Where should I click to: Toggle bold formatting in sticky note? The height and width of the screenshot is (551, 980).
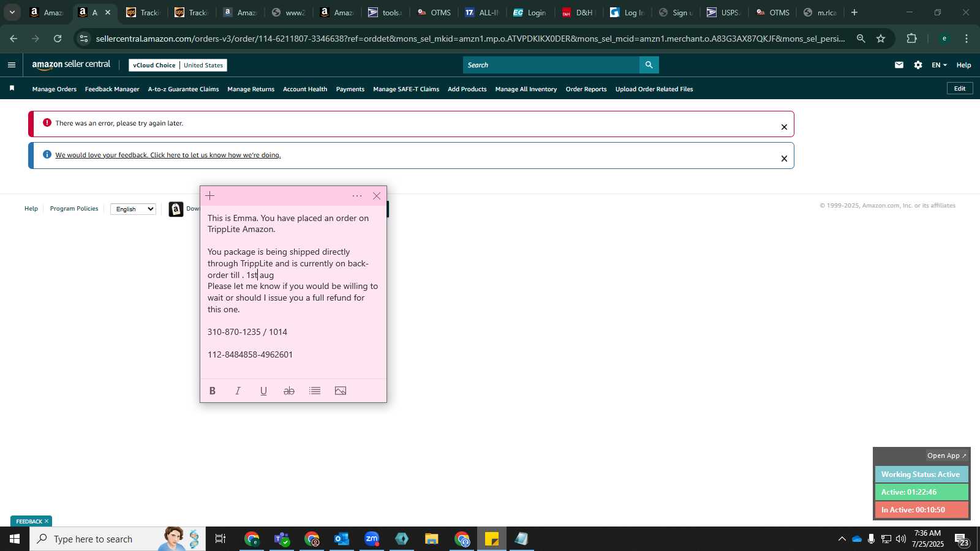[x=213, y=391]
